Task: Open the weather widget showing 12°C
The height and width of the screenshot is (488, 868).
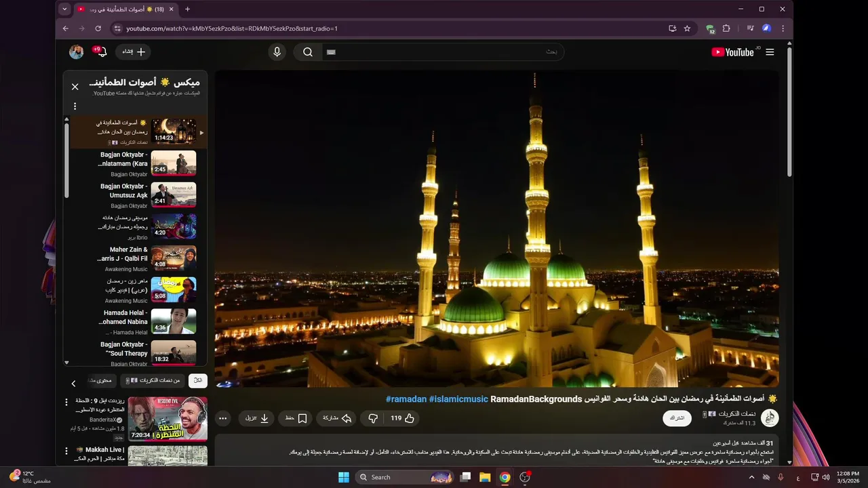Action: tap(28, 477)
